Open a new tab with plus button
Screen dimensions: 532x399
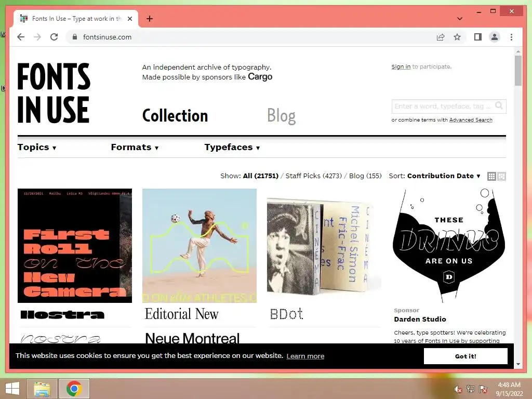point(150,19)
